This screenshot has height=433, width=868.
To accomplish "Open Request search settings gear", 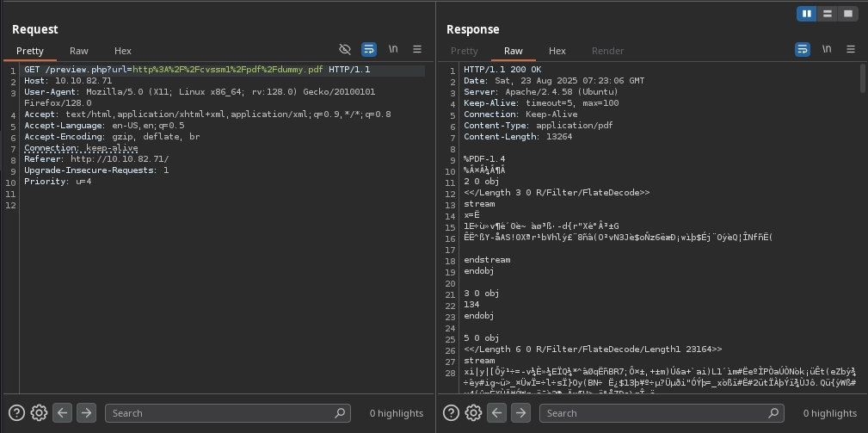I will coord(39,413).
